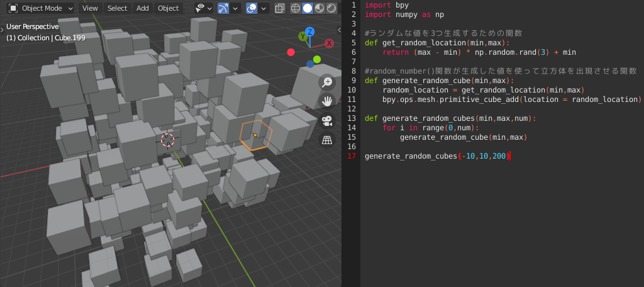The height and width of the screenshot is (287, 644).
Task: Click the 'import numpy as np' line
Action: pyautogui.click(x=404, y=14)
